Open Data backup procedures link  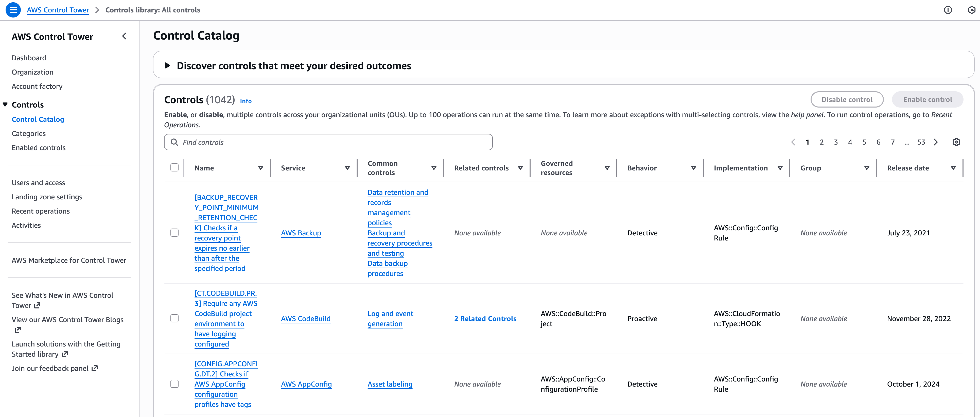tap(387, 268)
